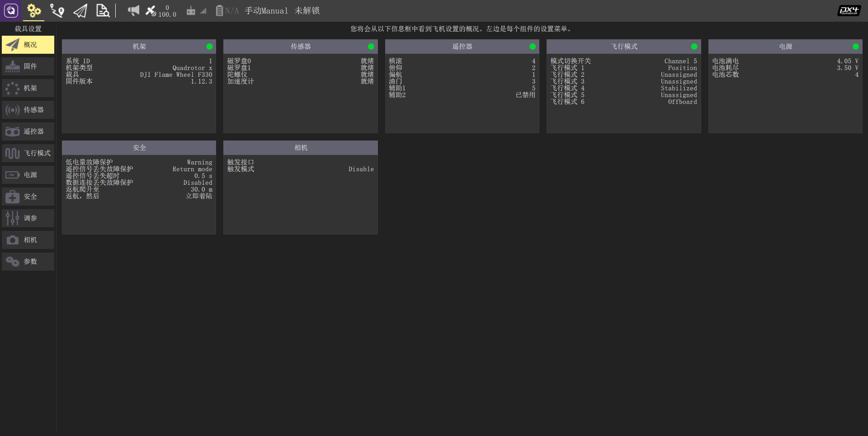Click the Offboard flight mode 6 value
The height and width of the screenshot is (436, 868).
[x=683, y=102]
